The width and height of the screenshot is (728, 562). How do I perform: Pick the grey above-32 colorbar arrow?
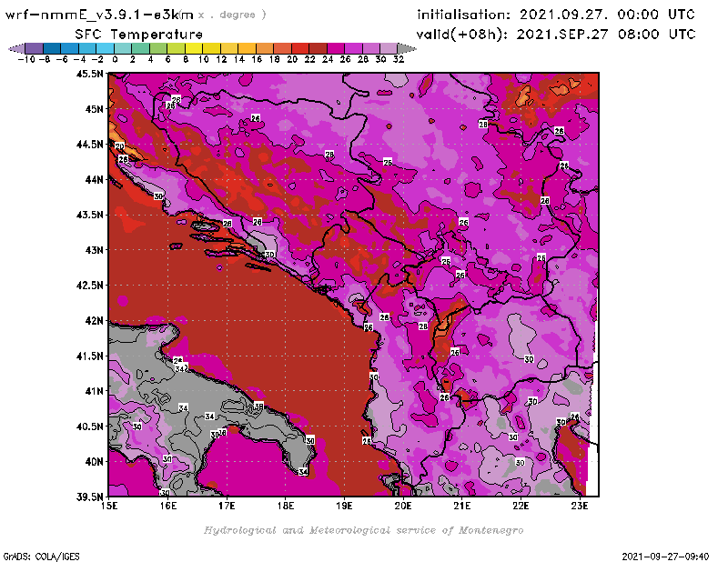(x=407, y=48)
